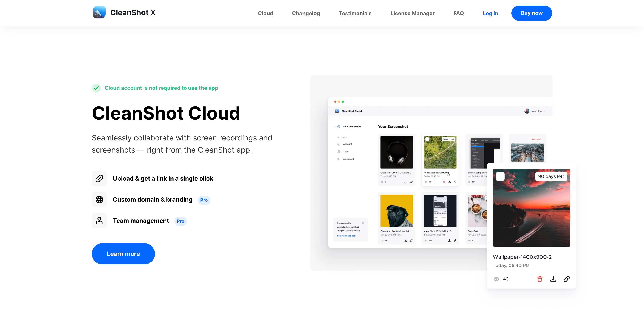The height and width of the screenshot is (322, 644).
Task: Copy link of CleanShot 2019-11-21 phone screenshot
Action: [455, 240]
